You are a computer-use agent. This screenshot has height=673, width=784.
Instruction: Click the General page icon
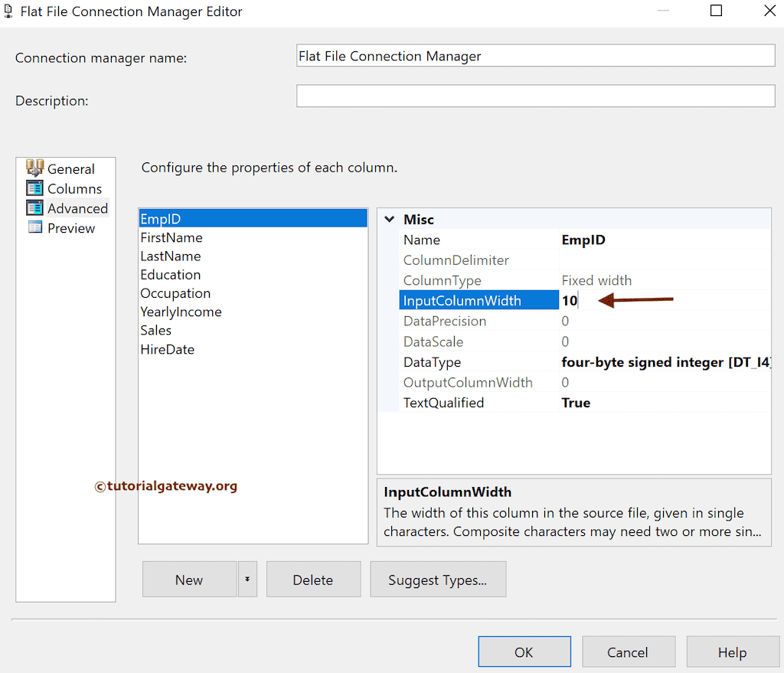click(35, 168)
